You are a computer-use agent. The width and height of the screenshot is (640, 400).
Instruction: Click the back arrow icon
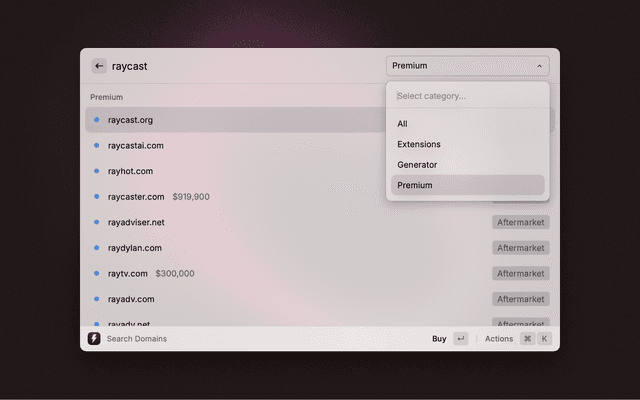[99, 66]
